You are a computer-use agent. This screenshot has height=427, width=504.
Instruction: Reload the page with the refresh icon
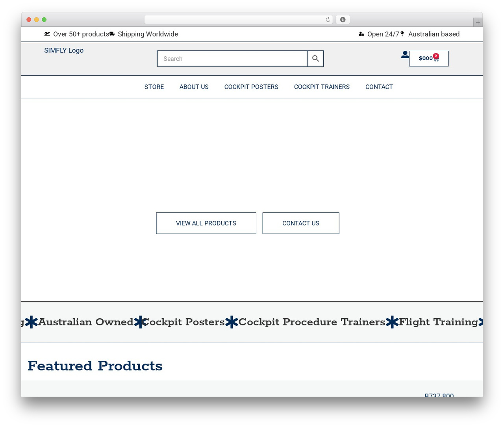[x=328, y=20]
